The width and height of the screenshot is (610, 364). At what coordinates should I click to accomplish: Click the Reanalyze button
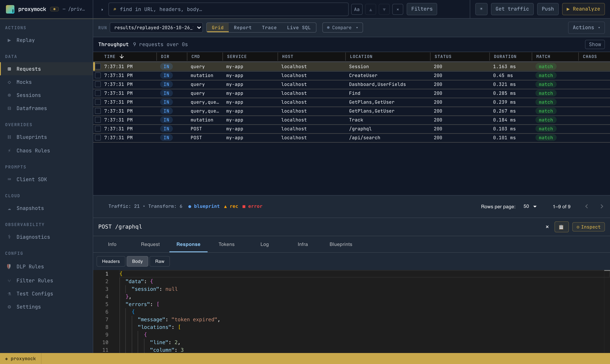tap(583, 9)
